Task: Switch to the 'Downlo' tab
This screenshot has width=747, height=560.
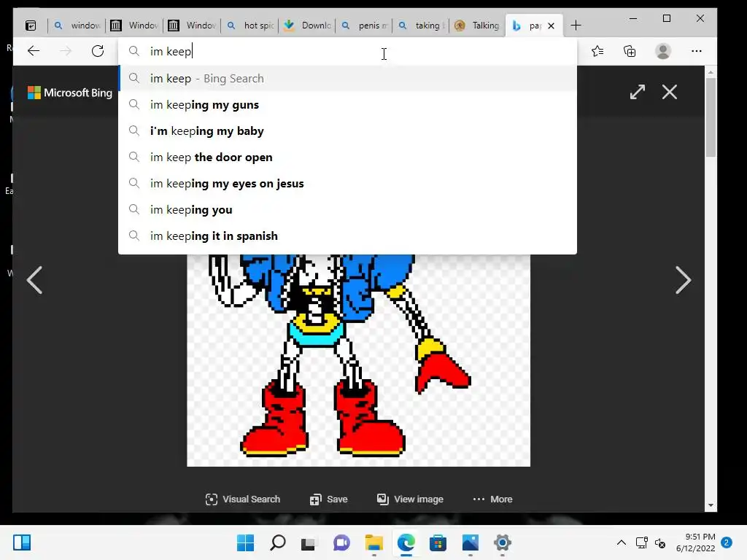Action: pyautogui.click(x=307, y=26)
